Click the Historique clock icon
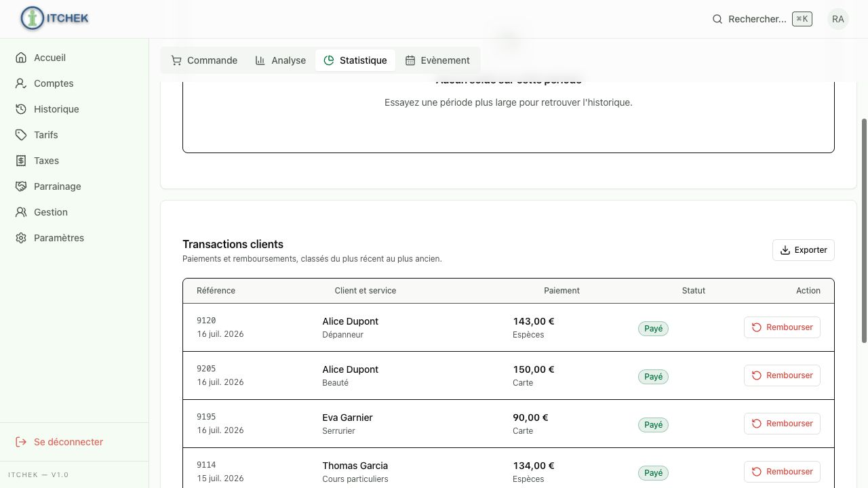Image resolution: width=868 pixels, height=488 pixels. [21, 109]
